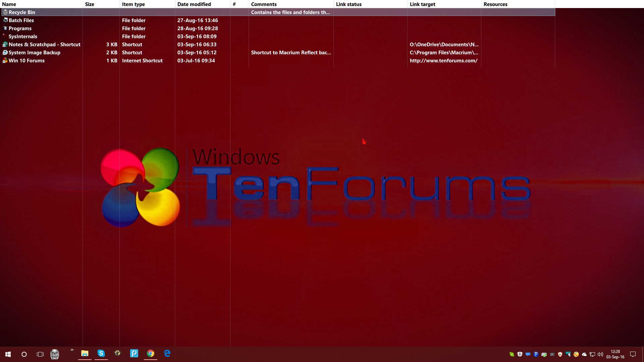Screen dimensions: 644x362
Task: Select the Recycle Bin row
Action: (22, 12)
